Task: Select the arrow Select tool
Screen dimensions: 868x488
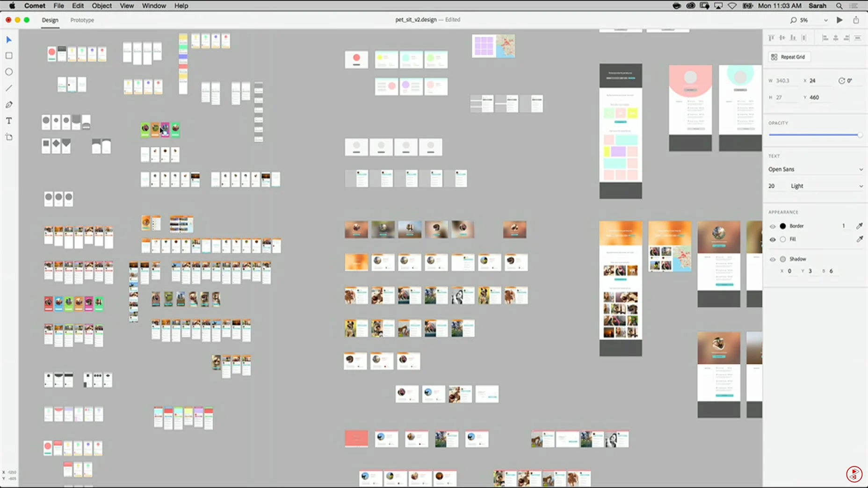Action: 9,40
